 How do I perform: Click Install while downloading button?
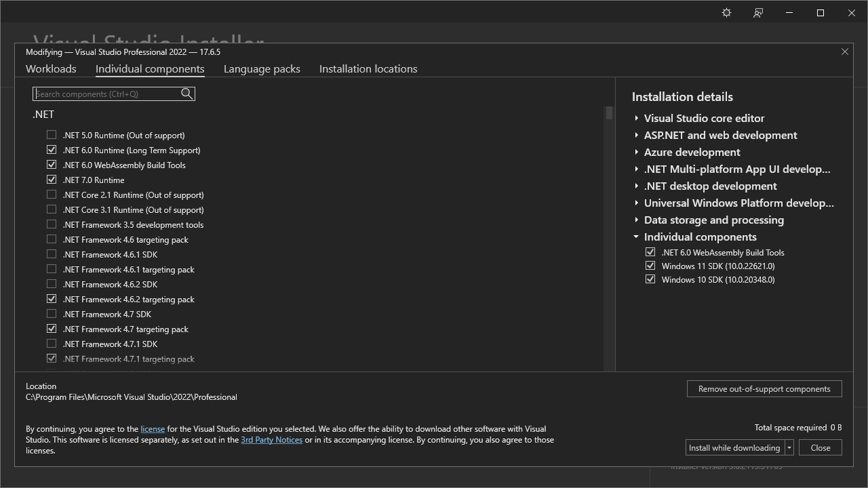[734, 447]
